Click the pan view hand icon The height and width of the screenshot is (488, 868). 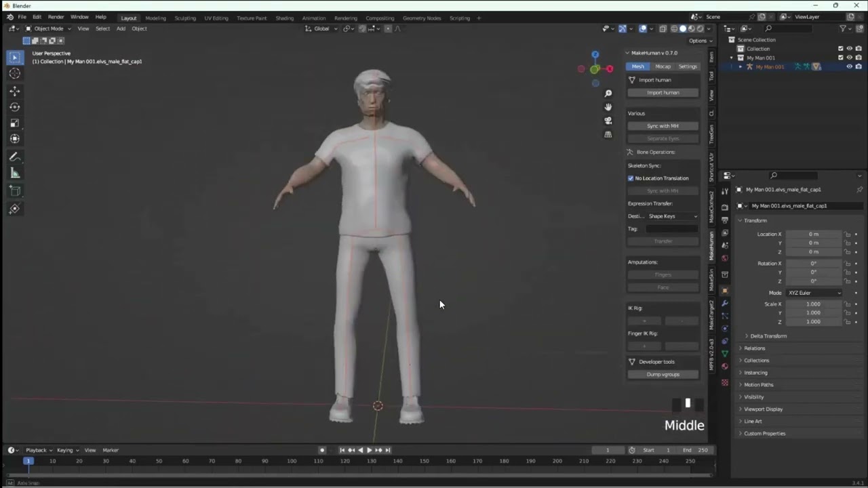tap(608, 107)
